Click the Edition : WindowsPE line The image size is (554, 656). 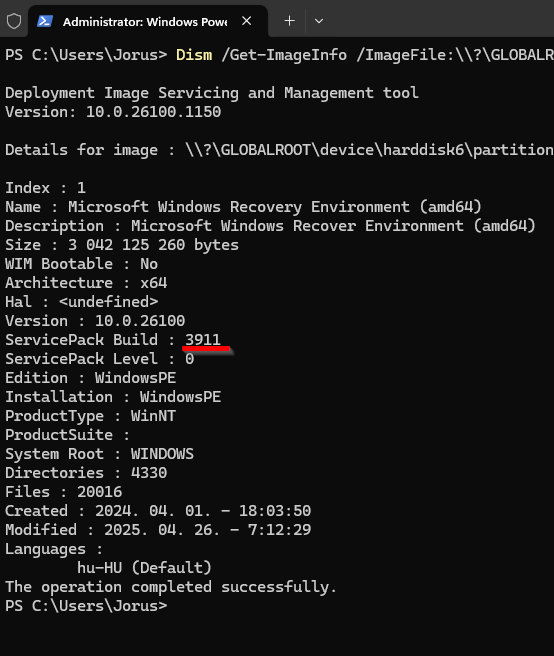coord(90,378)
